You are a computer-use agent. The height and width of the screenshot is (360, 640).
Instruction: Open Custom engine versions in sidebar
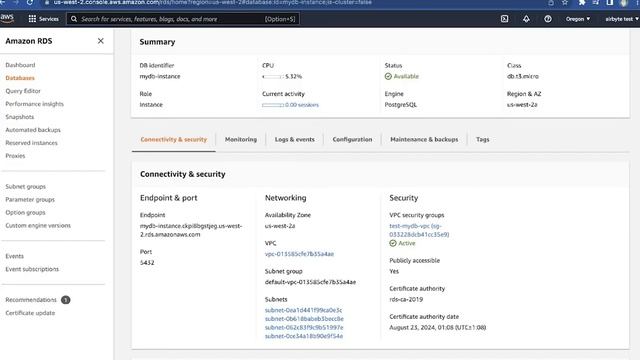click(38, 225)
